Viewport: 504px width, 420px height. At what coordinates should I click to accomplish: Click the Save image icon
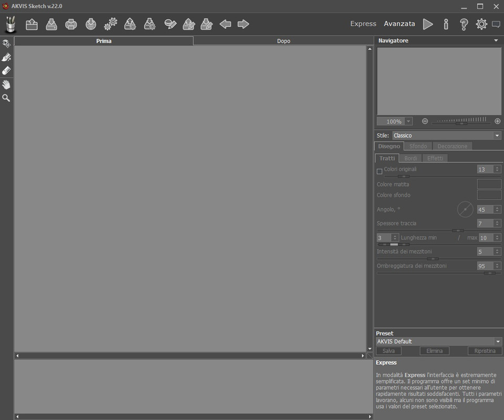pyautogui.click(x=52, y=24)
